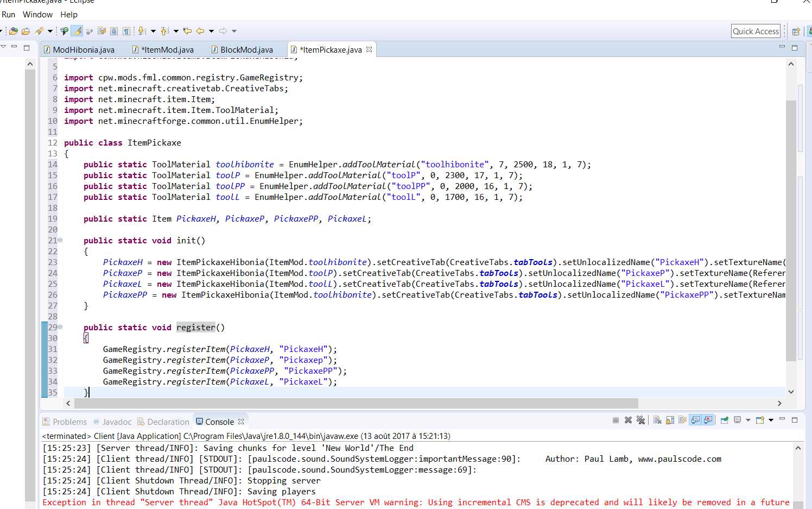Open Back navigation history dropdown
The height and width of the screenshot is (509, 812).
tap(211, 31)
